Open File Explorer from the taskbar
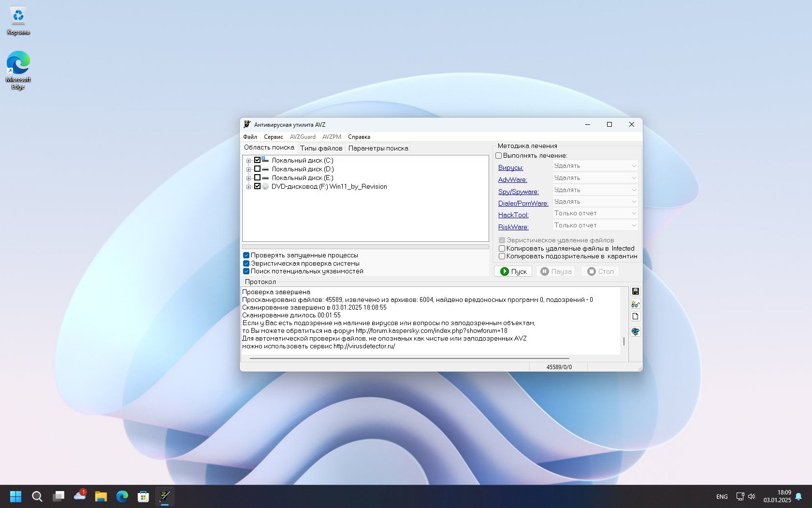 click(101, 496)
